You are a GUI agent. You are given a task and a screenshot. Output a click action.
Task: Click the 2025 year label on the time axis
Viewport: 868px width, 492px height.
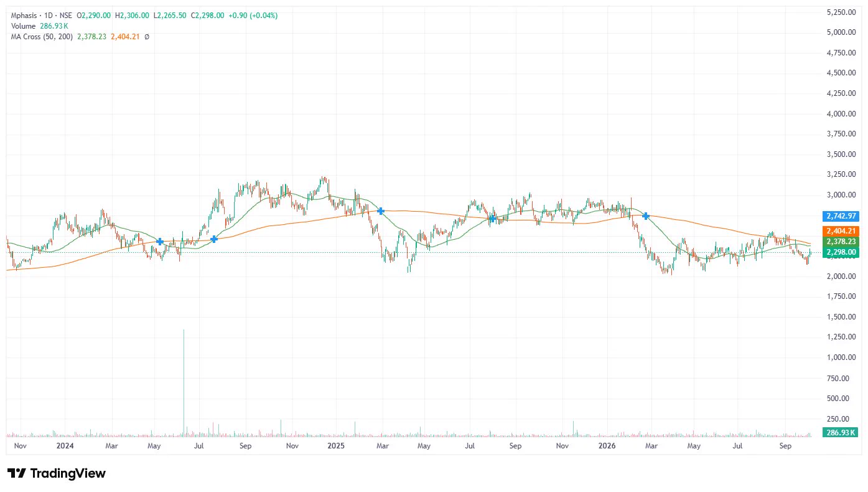point(336,446)
